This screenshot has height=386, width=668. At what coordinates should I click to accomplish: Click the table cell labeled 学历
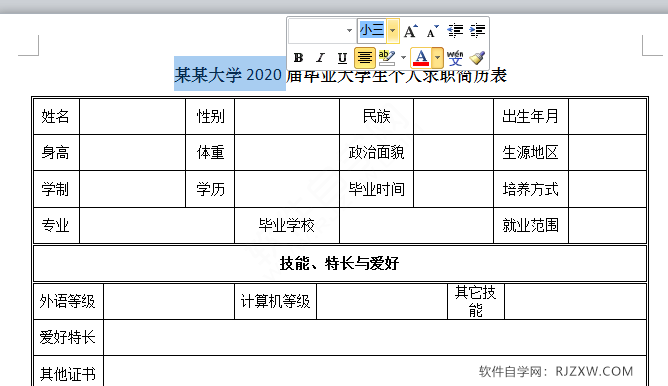click(210, 189)
